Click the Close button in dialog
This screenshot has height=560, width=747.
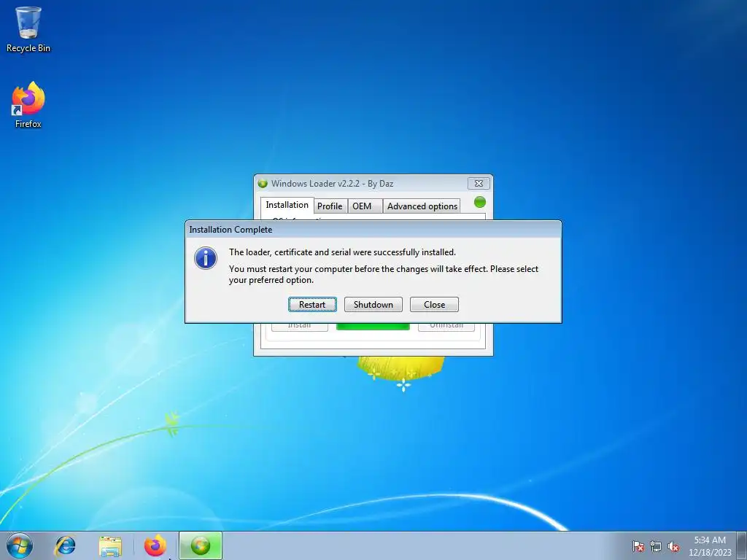(435, 305)
